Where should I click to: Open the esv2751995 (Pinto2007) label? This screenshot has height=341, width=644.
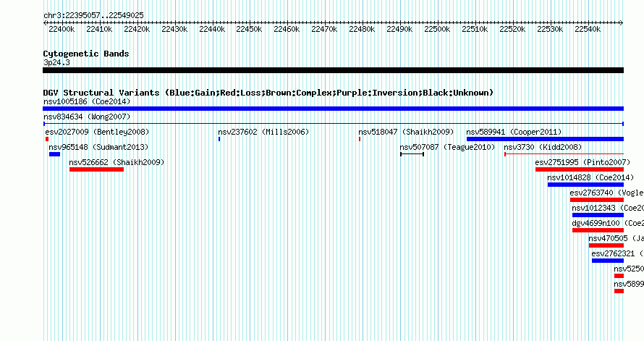coord(582,162)
